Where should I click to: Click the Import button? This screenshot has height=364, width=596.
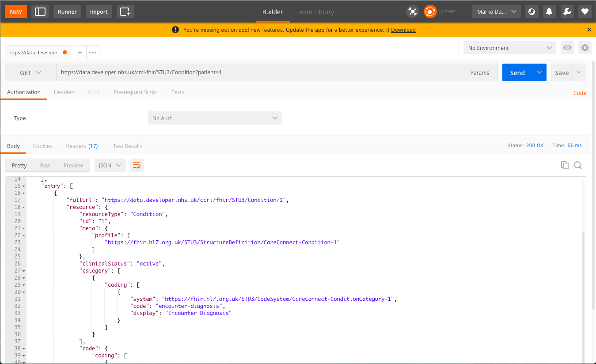99,11
